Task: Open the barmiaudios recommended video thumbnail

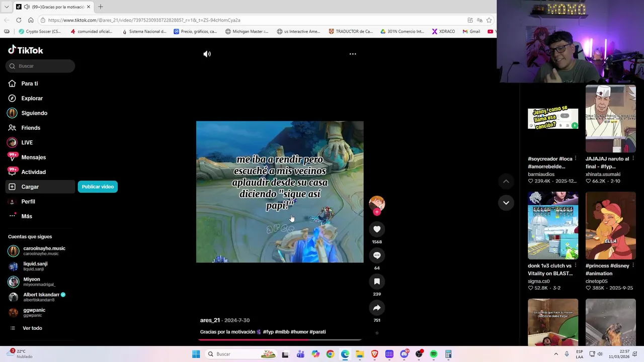Action: pyautogui.click(x=553, y=119)
